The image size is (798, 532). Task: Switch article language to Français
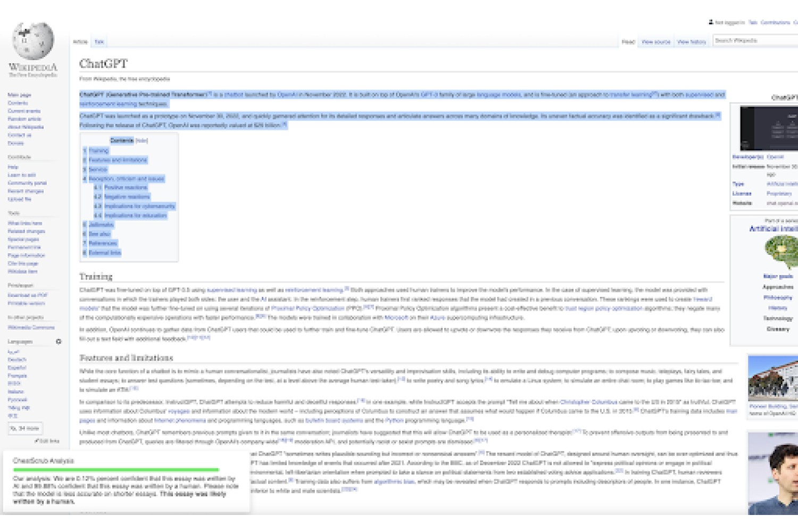pos(17,376)
